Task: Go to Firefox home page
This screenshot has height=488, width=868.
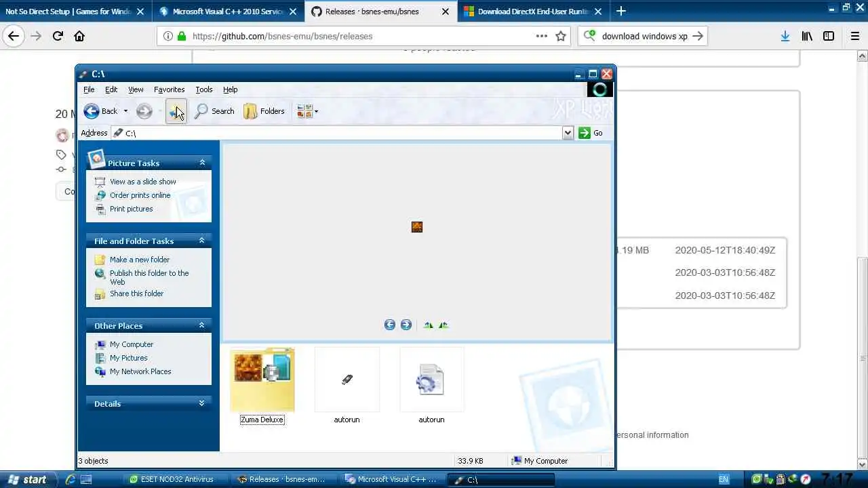Action: coord(79,36)
